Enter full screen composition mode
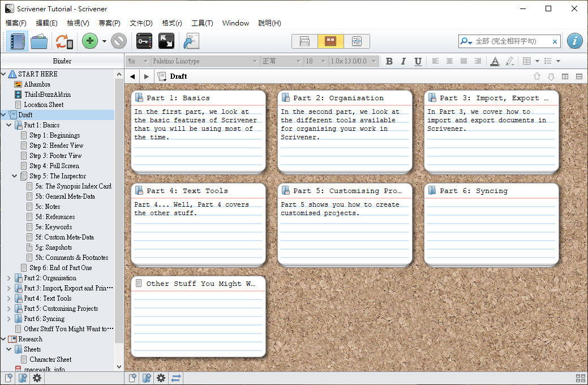This screenshot has height=385, width=588. coord(166,41)
